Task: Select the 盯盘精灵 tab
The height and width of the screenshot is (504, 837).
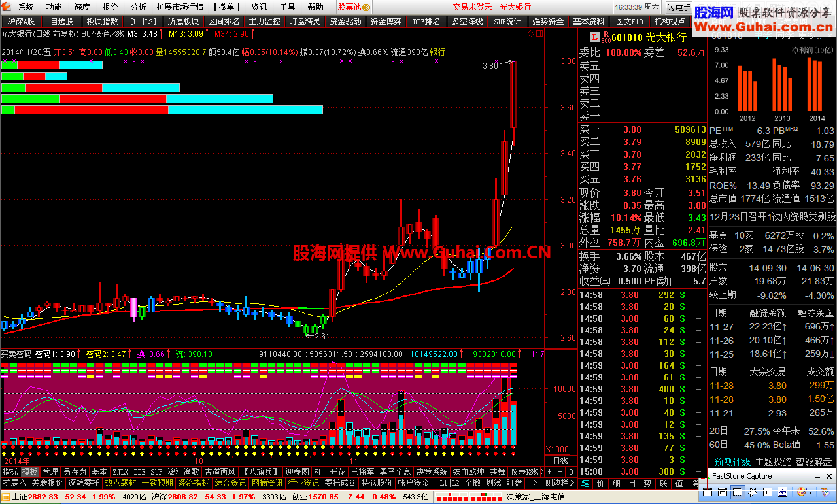Action: tap(305, 22)
